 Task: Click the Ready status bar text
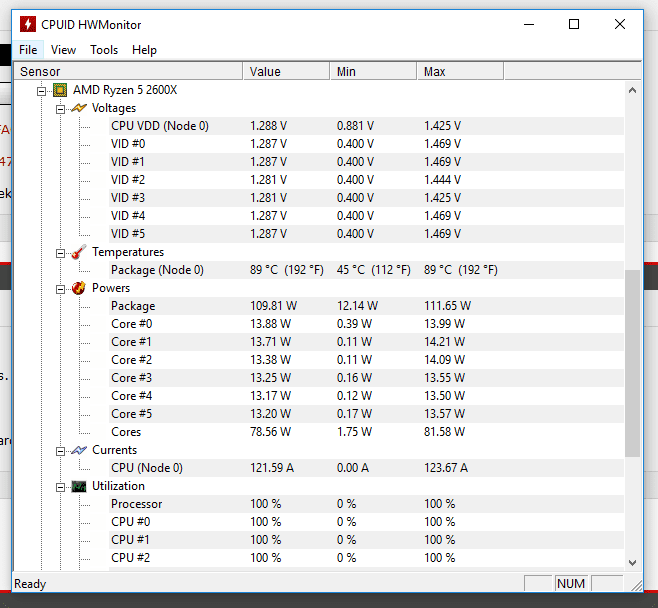[30, 584]
